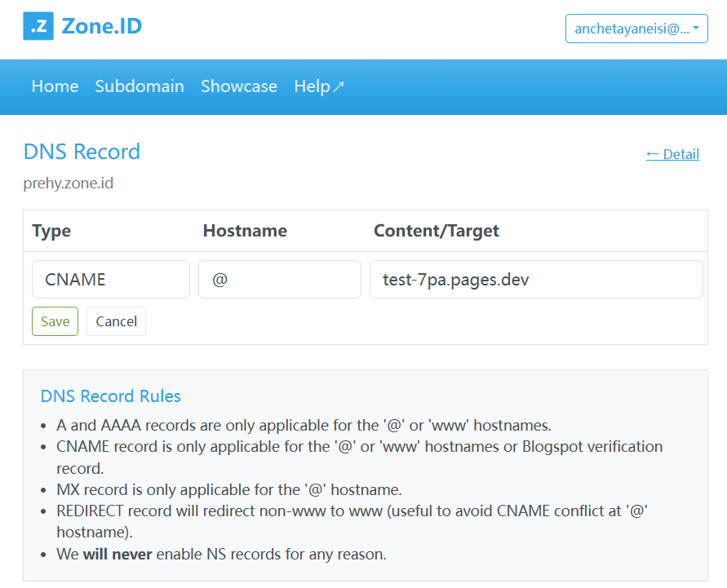The height and width of the screenshot is (588, 727).
Task: Click the Type column header
Action: tap(51, 231)
